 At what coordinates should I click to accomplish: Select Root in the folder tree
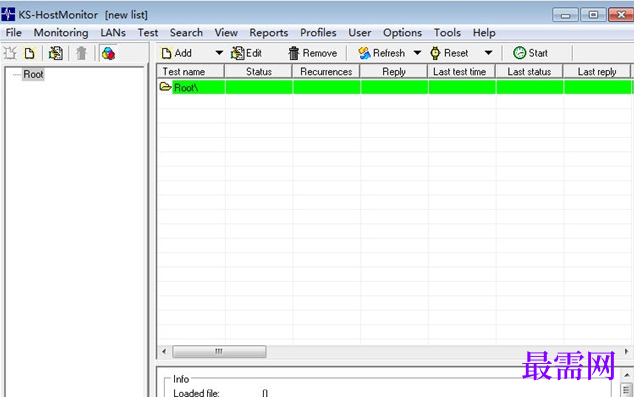[33, 74]
